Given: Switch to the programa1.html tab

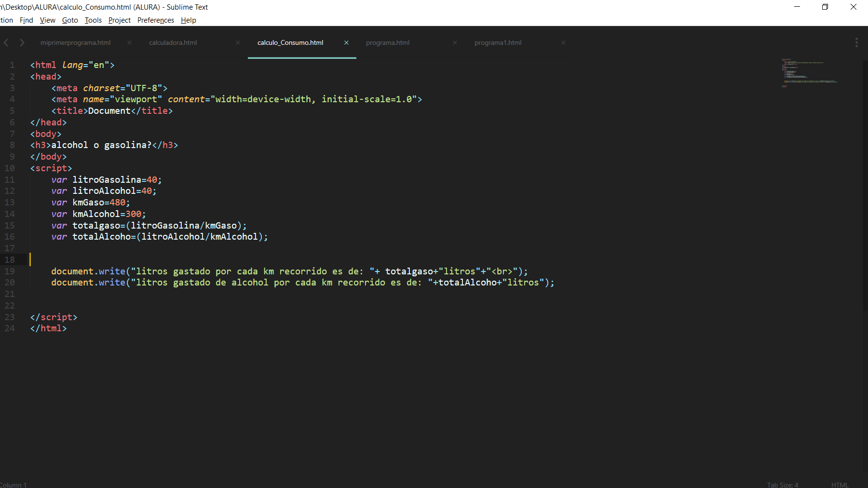Looking at the screenshot, I should click(498, 42).
